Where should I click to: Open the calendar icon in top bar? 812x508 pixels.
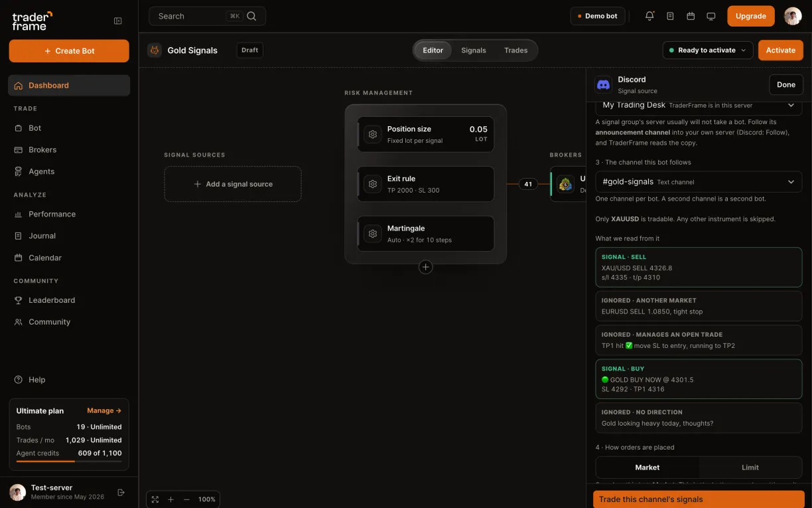[x=691, y=16]
